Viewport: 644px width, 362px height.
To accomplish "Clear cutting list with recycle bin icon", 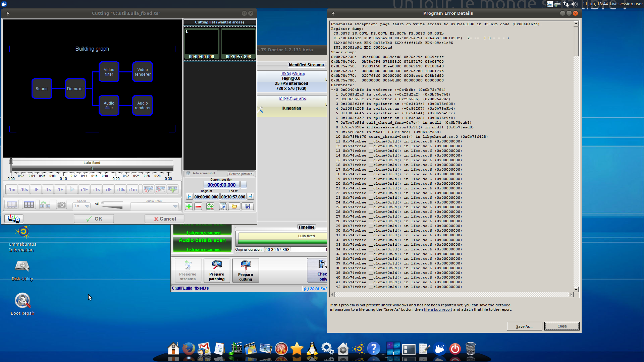I will [223, 206].
